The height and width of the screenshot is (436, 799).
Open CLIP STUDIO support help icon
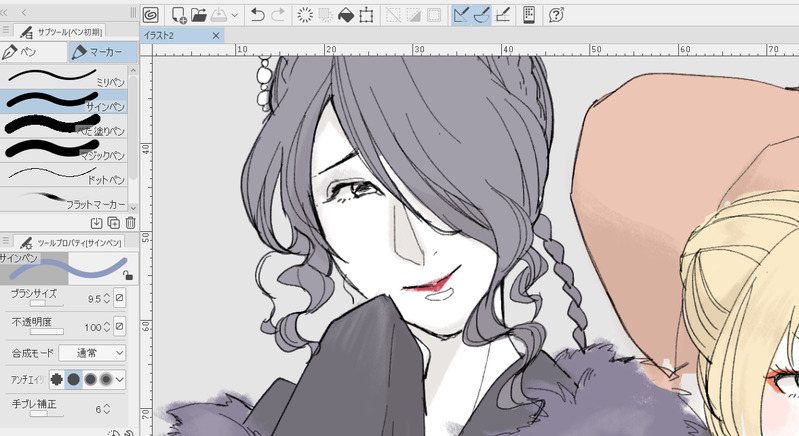click(x=556, y=15)
